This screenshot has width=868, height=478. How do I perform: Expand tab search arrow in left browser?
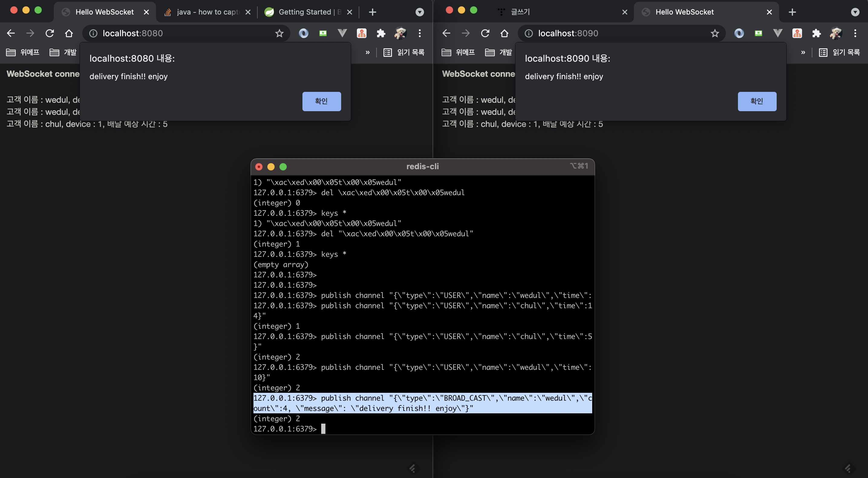tap(419, 12)
